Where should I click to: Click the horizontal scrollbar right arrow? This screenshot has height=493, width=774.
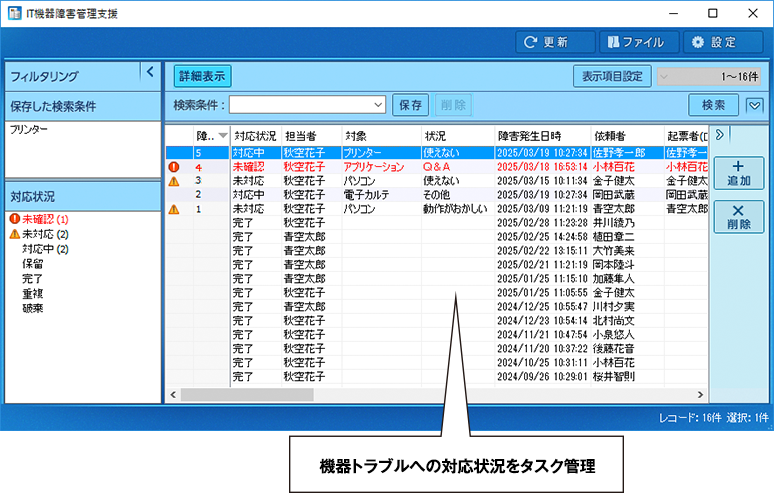pos(700,395)
